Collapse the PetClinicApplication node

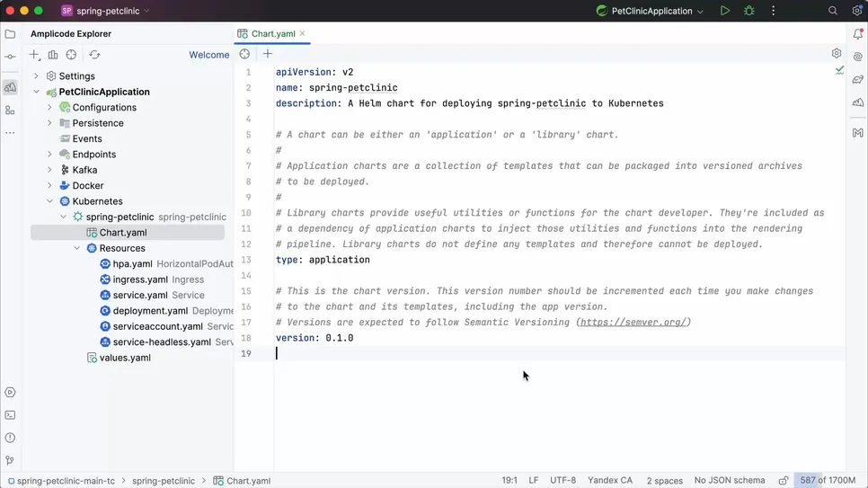(36, 92)
